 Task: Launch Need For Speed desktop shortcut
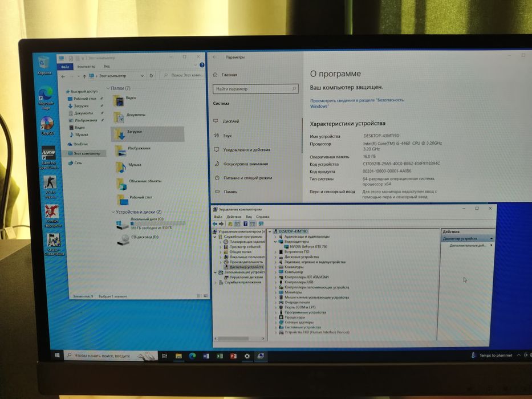point(48,157)
